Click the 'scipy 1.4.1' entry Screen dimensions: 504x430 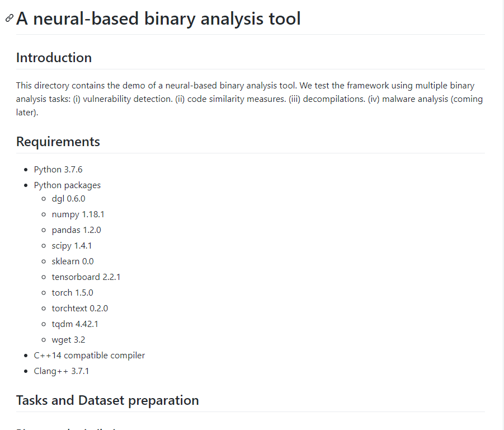(72, 245)
